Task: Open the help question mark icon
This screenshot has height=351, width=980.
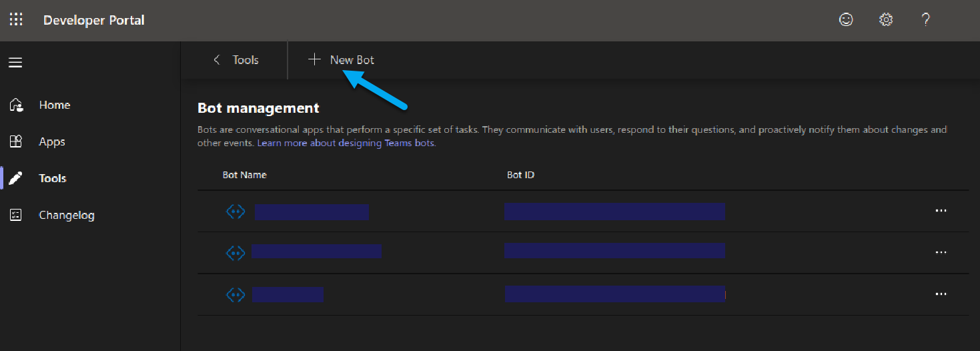Action: click(x=925, y=20)
